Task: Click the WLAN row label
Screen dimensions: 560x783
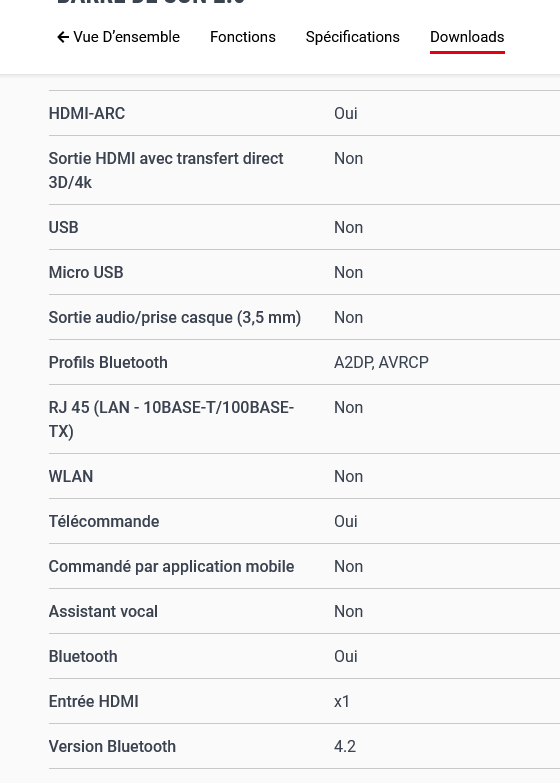Action: point(71,476)
